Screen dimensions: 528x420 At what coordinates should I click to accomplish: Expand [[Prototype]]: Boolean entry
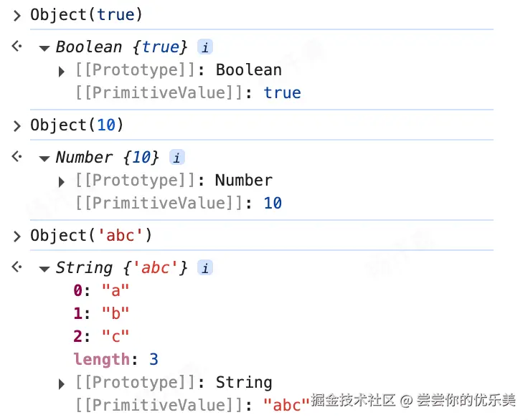coord(62,71)
